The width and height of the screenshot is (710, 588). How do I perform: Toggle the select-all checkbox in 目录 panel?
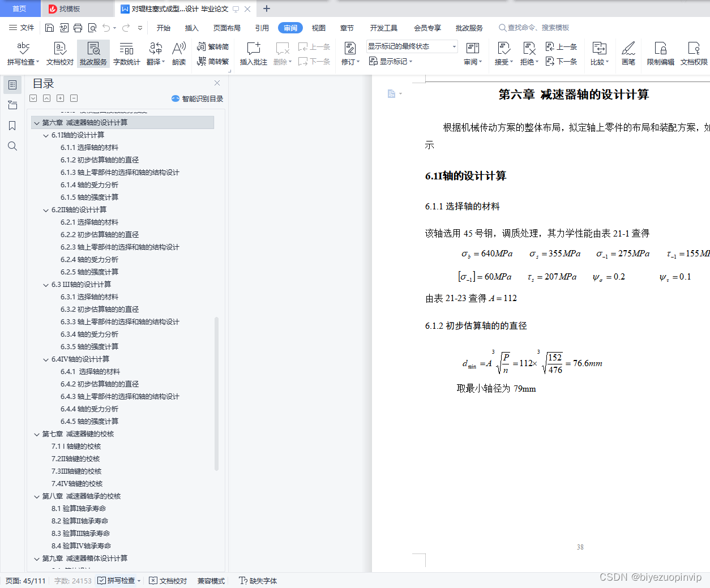(33, 98)
